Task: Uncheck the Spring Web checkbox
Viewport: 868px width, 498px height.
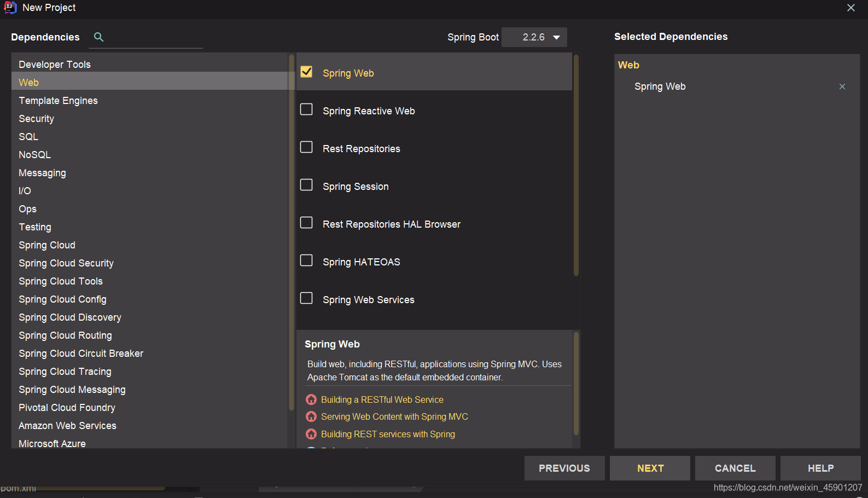Action: point(307,72)
